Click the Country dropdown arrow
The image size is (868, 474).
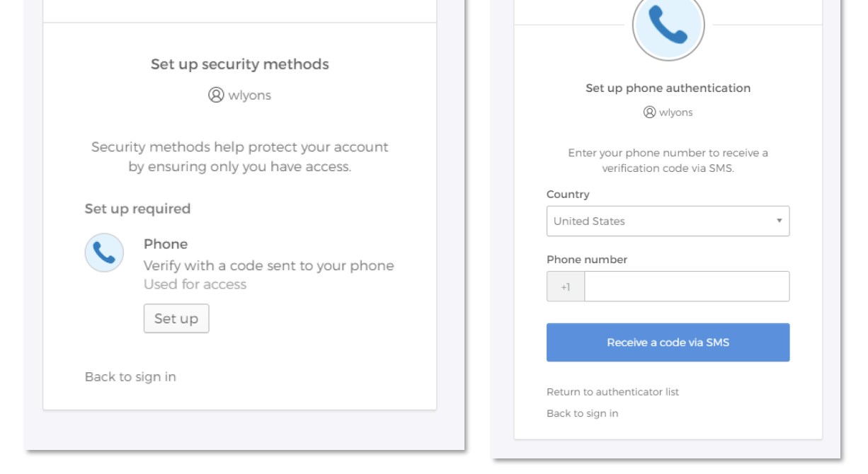(779, 221)
